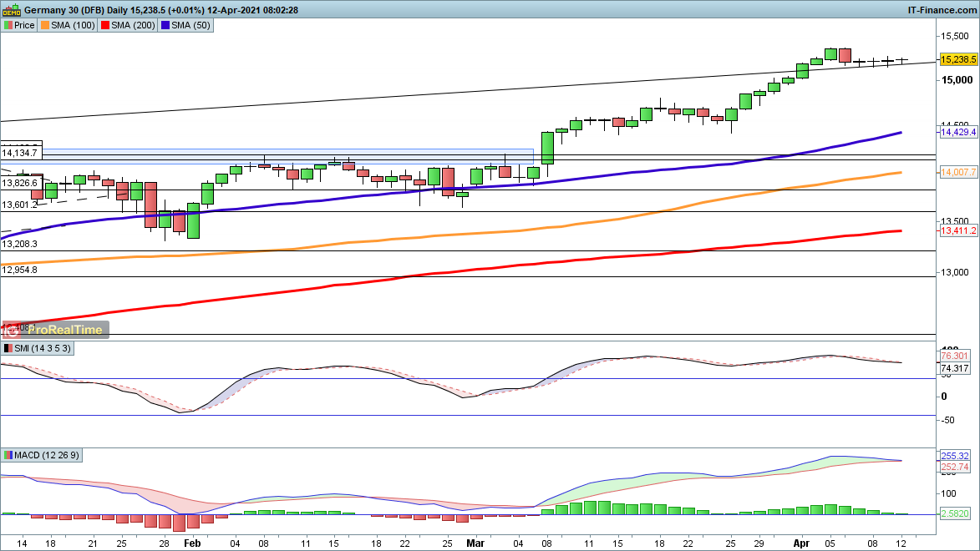The image size is (980, 551).
Task: Click the ProRealTime logo watermark
Action: (x=55, y=330)
